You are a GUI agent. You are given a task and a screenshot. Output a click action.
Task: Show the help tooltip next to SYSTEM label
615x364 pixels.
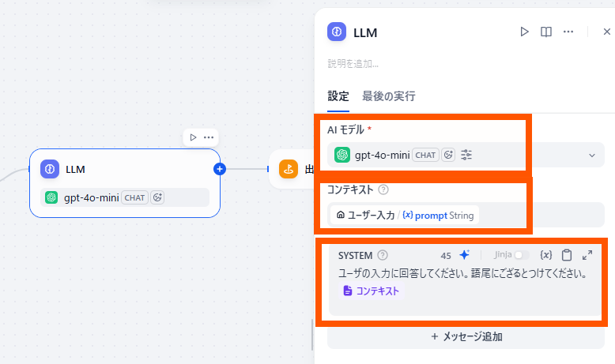tap(383, 255)
